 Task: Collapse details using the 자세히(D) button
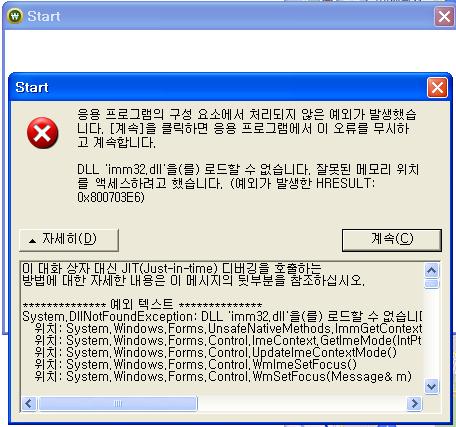[69, 240]
